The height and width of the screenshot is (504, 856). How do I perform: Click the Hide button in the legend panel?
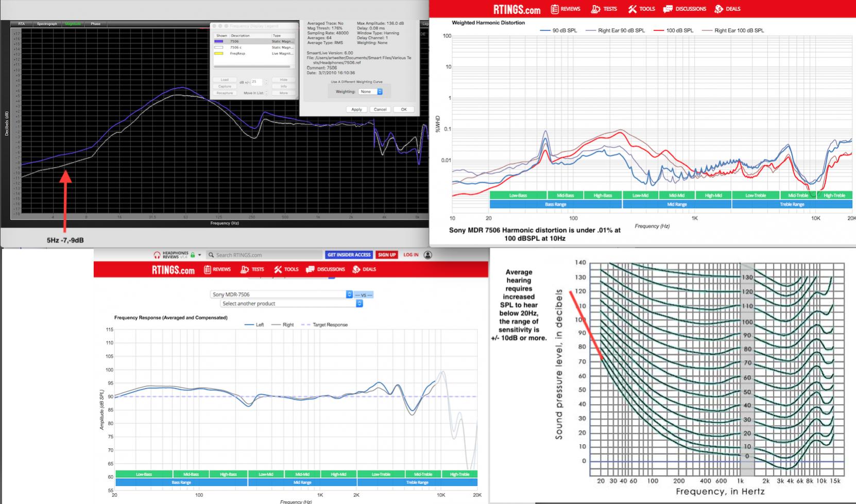(284, 80)
